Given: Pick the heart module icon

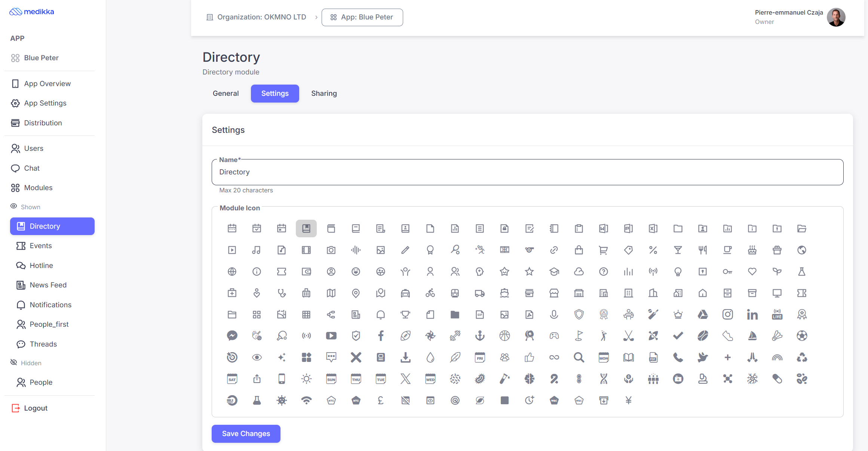Looking at the screenshot, I should [x=752, y=272].
